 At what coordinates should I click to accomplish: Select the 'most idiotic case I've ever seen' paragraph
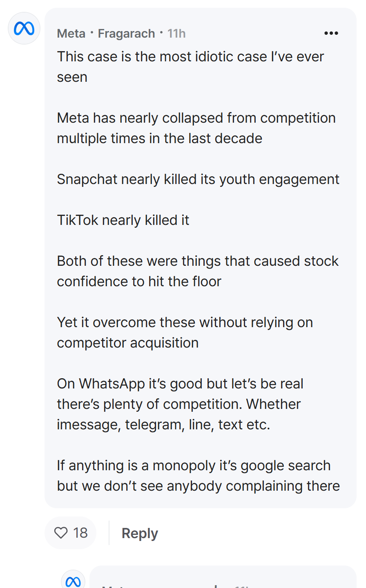[190, 67]
